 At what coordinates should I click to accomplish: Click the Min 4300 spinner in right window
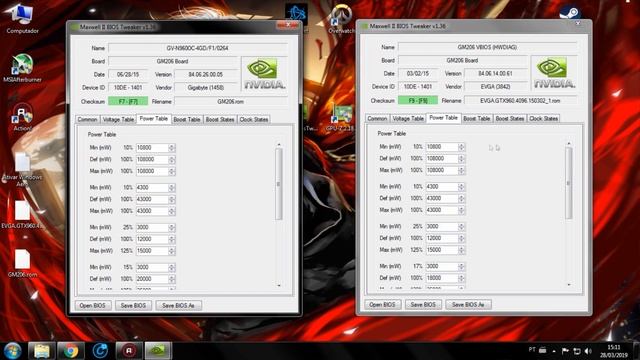462,187
